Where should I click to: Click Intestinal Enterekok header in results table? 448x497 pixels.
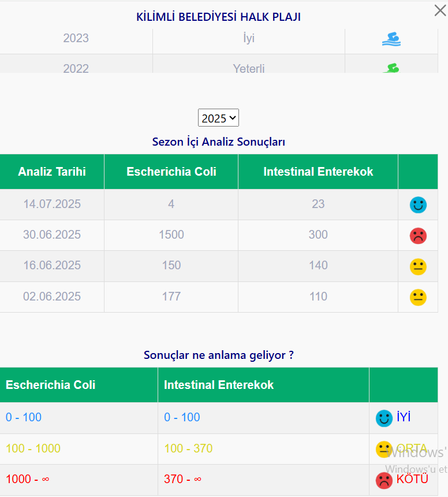318,172
